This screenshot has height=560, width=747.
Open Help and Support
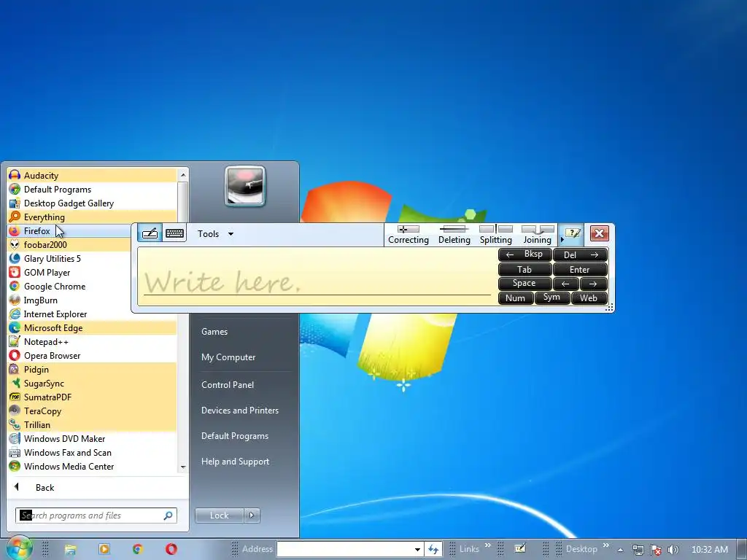(x=235, y=462)
